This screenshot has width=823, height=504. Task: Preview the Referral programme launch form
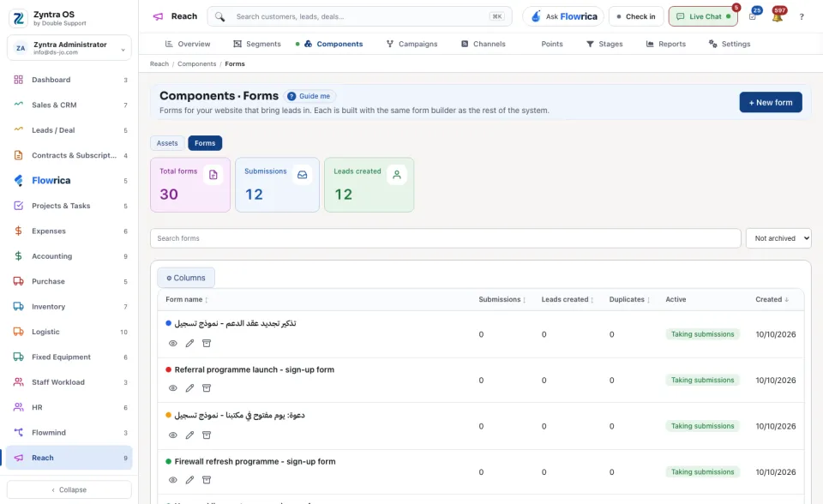pyautogui.click(x=172, y=388)
